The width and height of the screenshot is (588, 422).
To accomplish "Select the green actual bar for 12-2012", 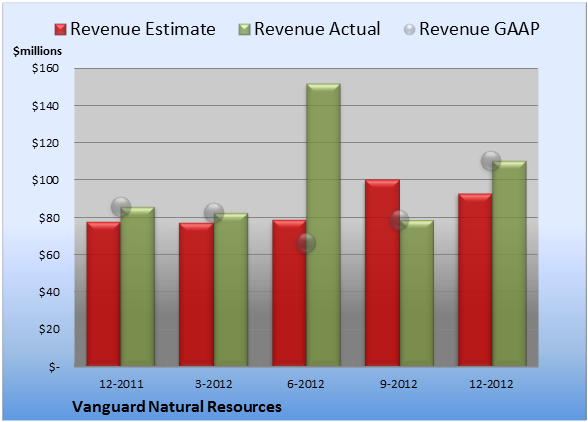I will click(x=509, y=264).
